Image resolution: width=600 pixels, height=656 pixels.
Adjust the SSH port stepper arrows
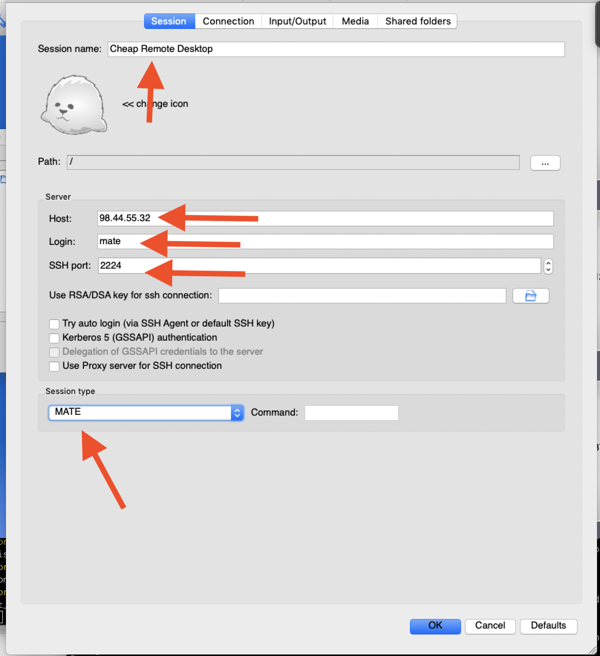(548, 266)
